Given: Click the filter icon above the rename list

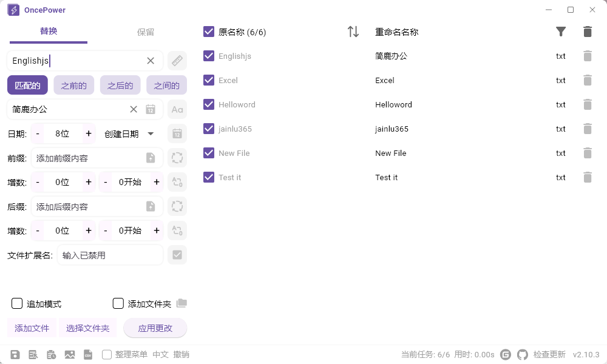Looking at the screenshot, I should tap(561, 32).
